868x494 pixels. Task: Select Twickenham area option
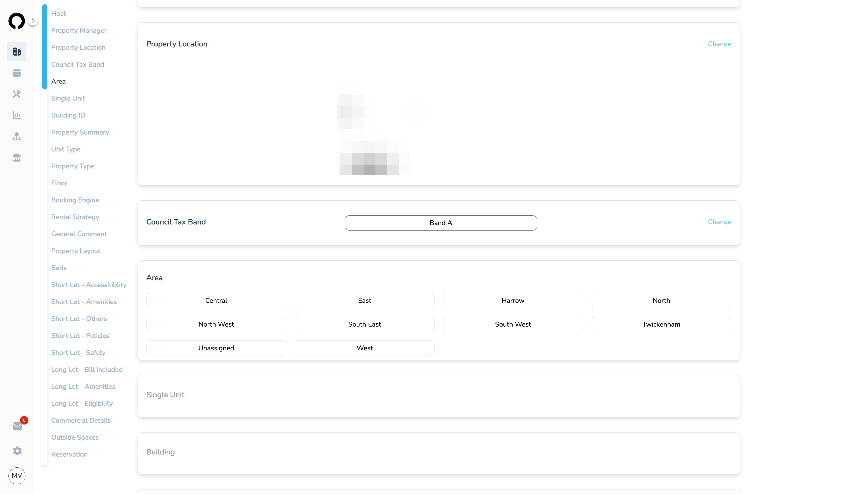click(661, 324)
